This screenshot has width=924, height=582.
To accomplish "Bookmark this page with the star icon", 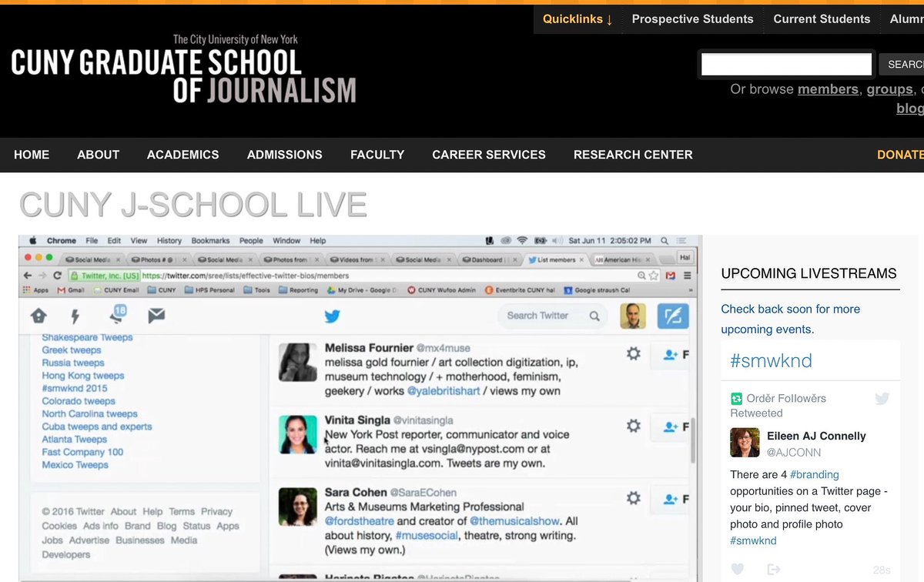I will (654, 275).
